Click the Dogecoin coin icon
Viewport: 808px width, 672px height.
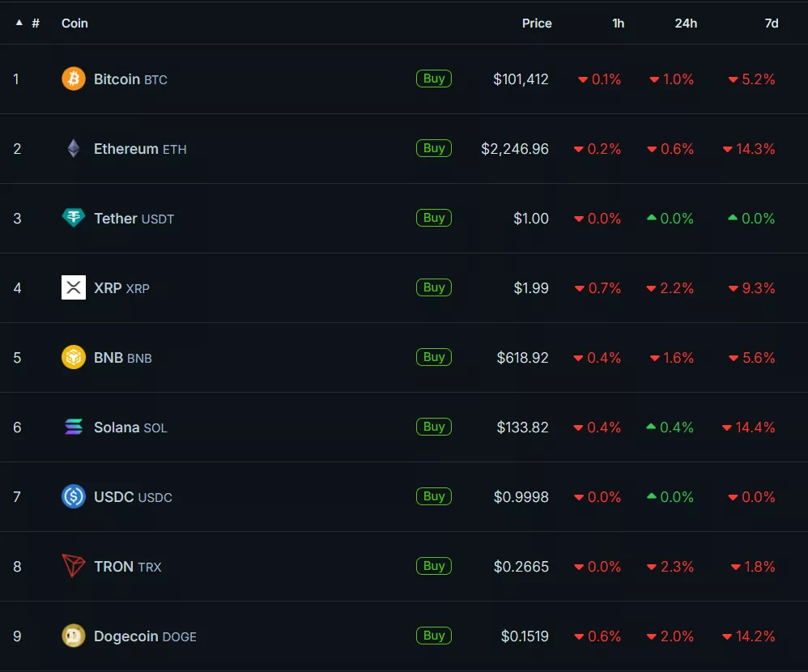[x=73, y=636]
